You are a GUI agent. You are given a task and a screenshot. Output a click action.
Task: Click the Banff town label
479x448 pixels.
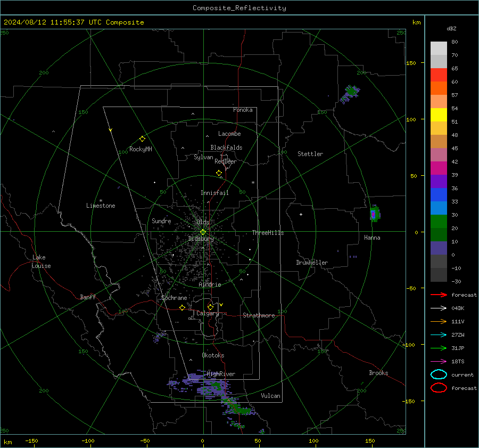88,297
